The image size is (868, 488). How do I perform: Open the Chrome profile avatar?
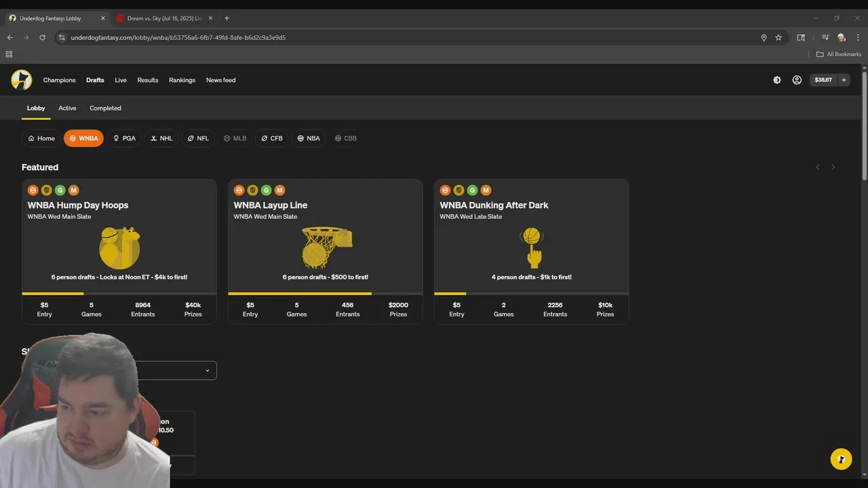click(842, 37)
